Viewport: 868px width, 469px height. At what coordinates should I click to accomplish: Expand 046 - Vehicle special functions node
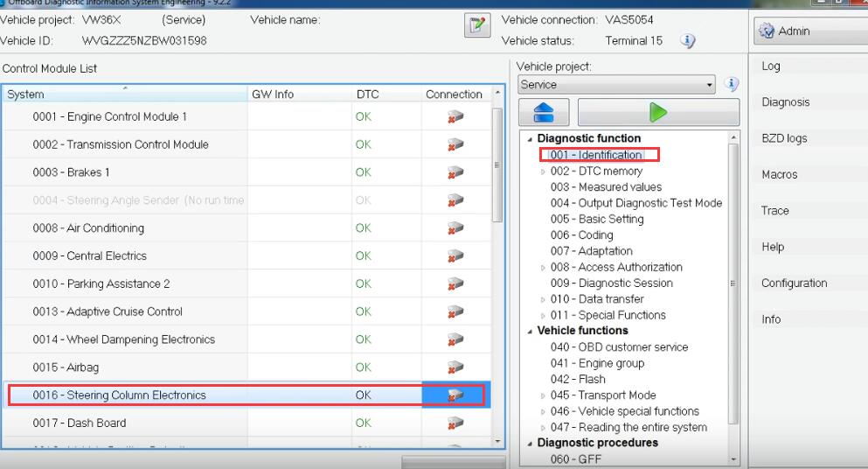click(x=543, y=412)
